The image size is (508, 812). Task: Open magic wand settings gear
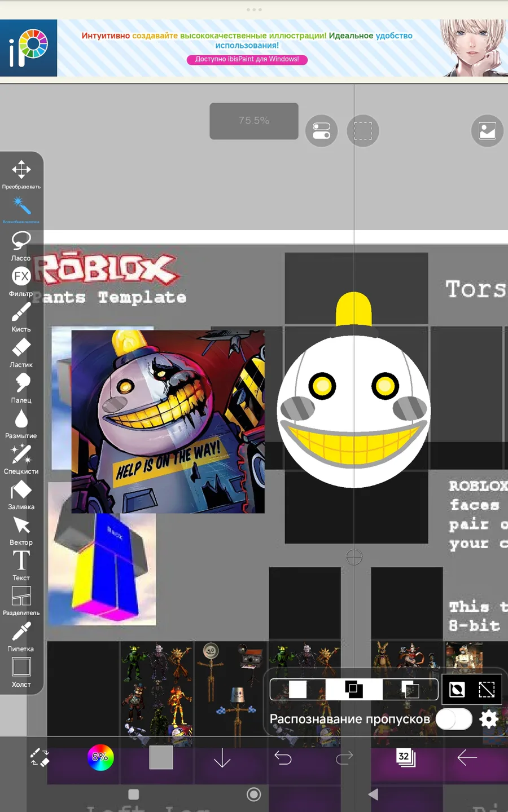[489, 719]
